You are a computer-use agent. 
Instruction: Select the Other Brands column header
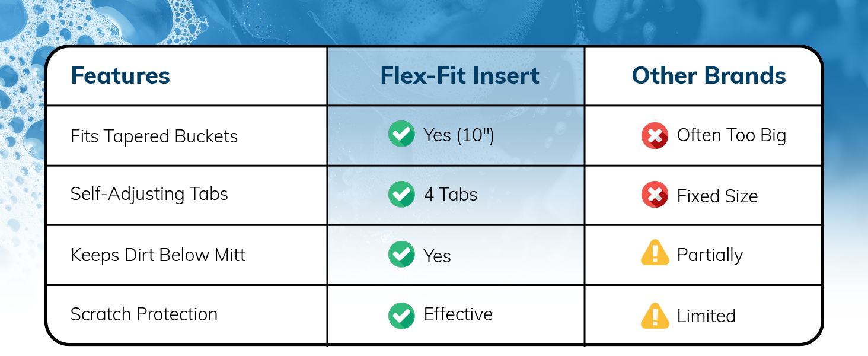[709, 76]
